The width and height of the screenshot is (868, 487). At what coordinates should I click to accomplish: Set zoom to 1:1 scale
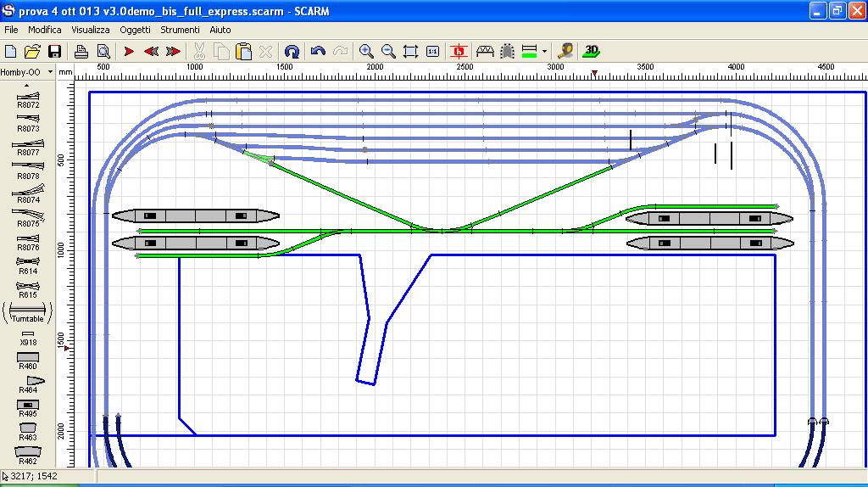pyautogui.click(x=432, y=52)
